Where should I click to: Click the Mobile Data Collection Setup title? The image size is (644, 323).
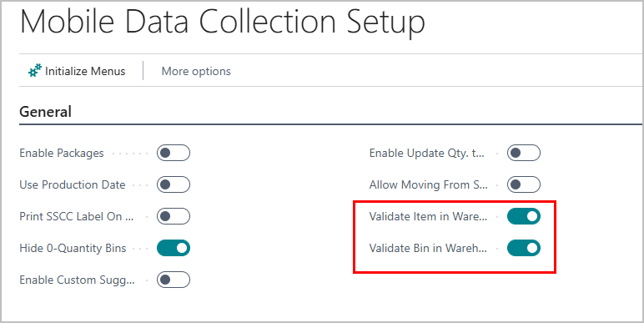pyautogui.click(x=222, y=22)
